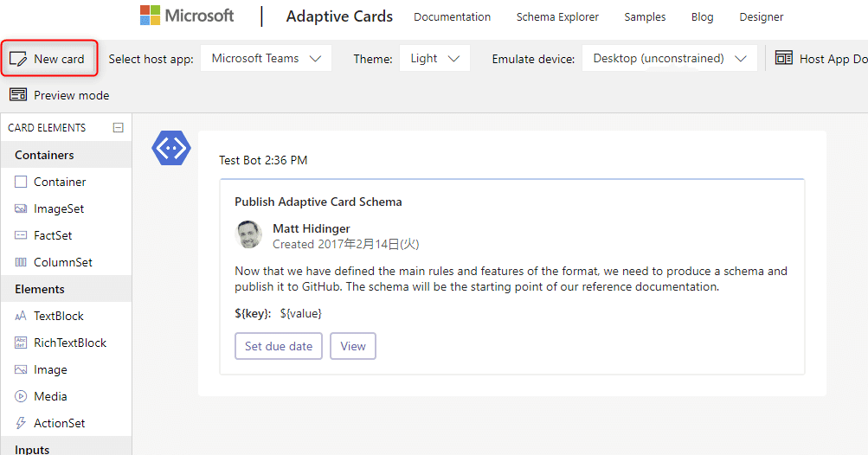Screen dimensions: 868x455
Task: Click Matt Hidinger's profile photo
Action: 248,234
